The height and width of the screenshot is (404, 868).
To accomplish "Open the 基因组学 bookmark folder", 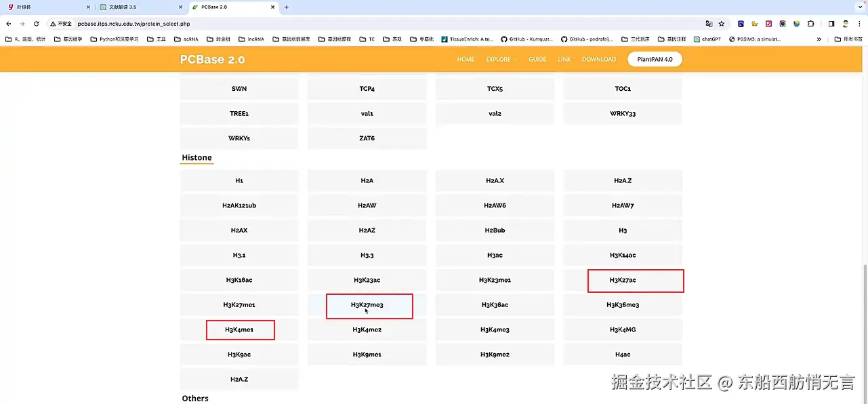I will click(x=68, y=39).
